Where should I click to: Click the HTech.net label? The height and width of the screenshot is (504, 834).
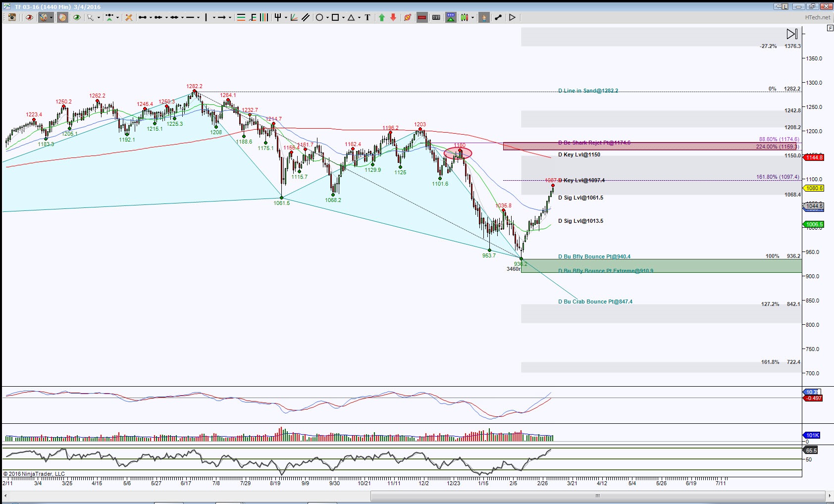[x=818, y=17]
